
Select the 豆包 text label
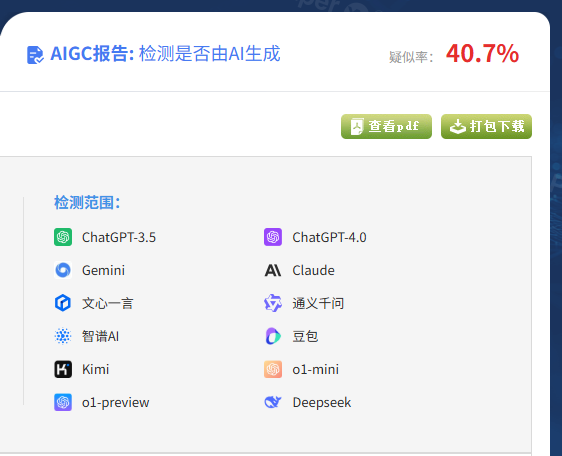pyautogui.click(x=305, y=336)
